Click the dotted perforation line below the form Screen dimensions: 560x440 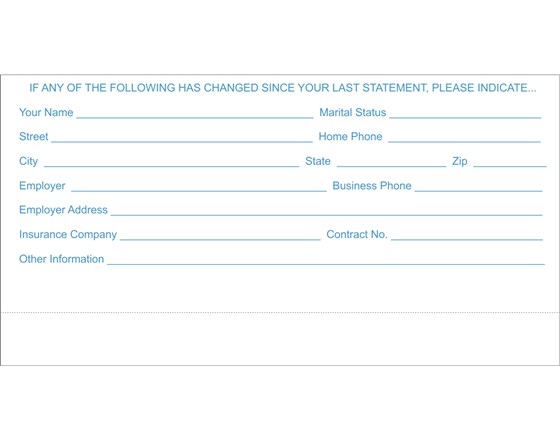coord(280,312)
